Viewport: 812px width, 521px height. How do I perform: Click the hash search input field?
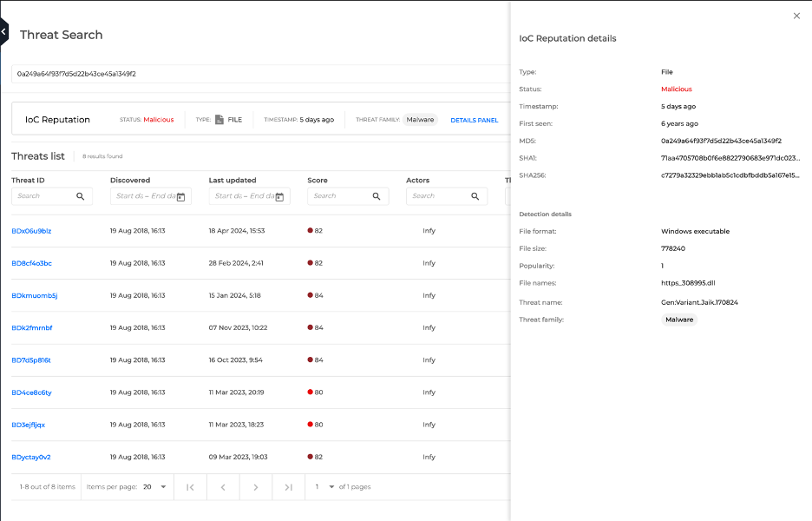pyautogui.click(x=260, y=74)
